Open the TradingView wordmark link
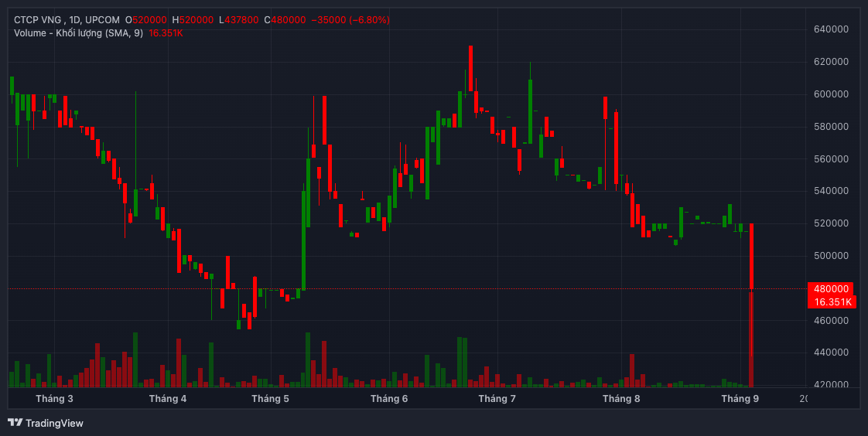Screen dimensions: 868x436 tap(54, 423)
